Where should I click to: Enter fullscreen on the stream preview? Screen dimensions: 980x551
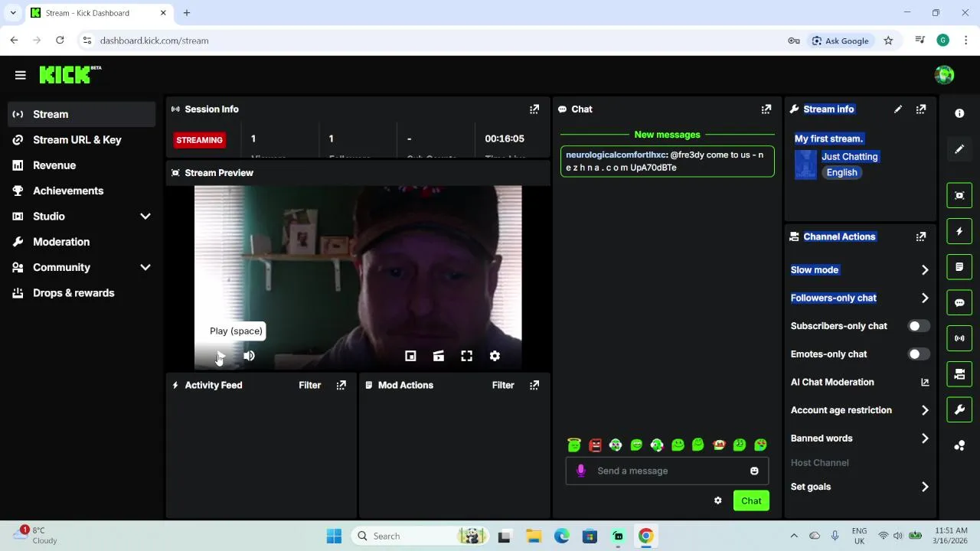click(466, 356)
